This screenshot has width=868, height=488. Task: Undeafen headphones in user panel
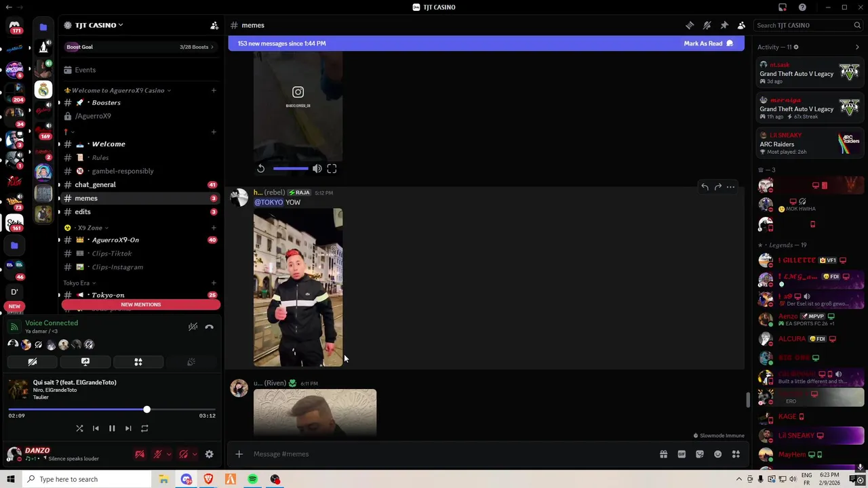(x=184, y=454)
